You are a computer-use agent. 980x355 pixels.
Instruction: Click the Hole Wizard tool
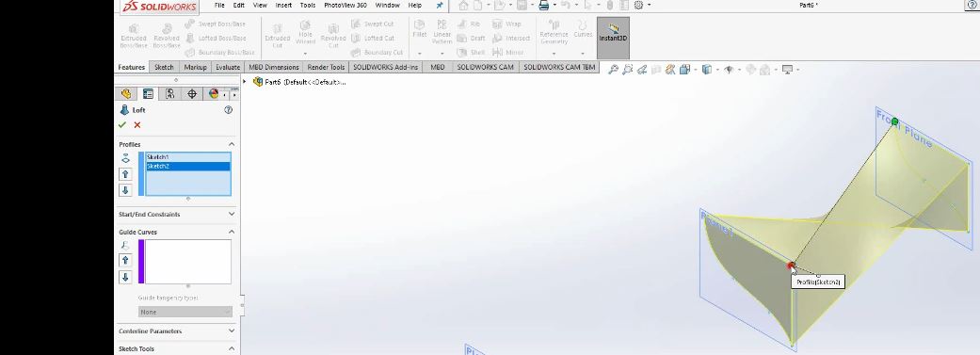point(306,33)
